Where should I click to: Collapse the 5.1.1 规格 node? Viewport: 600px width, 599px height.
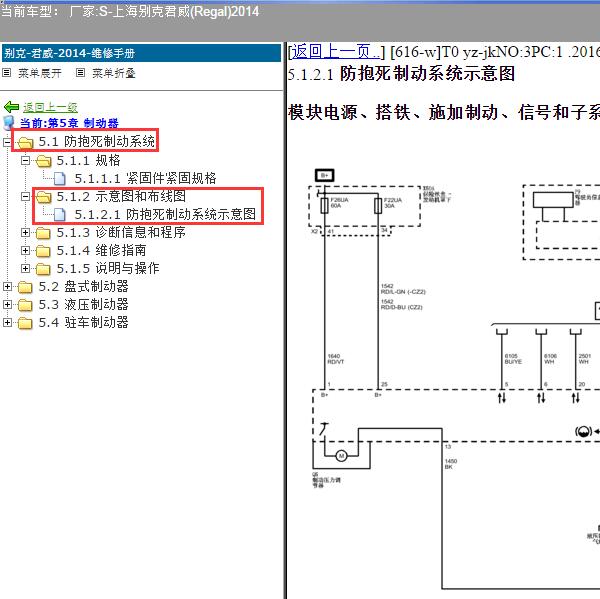pos(25,160)
